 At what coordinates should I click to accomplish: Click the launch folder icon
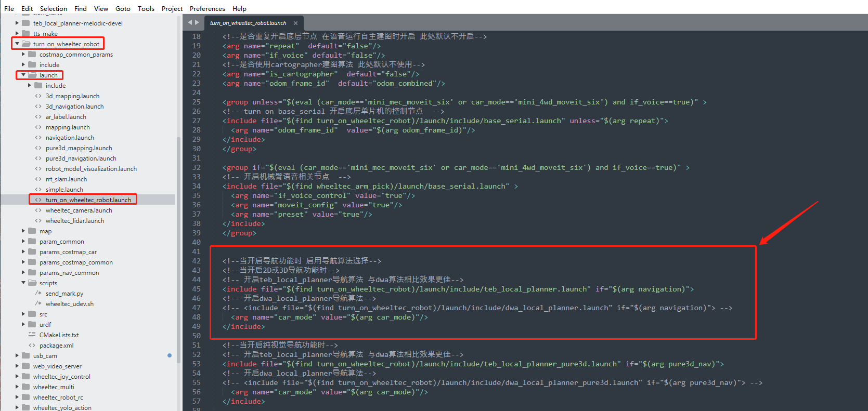point(32,75)
